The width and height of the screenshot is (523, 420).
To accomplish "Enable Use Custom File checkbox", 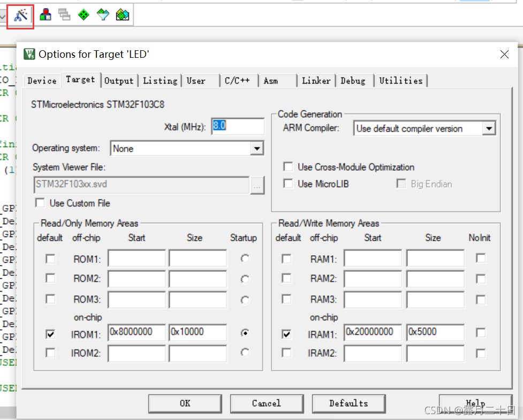I will (x=40, y=203).
